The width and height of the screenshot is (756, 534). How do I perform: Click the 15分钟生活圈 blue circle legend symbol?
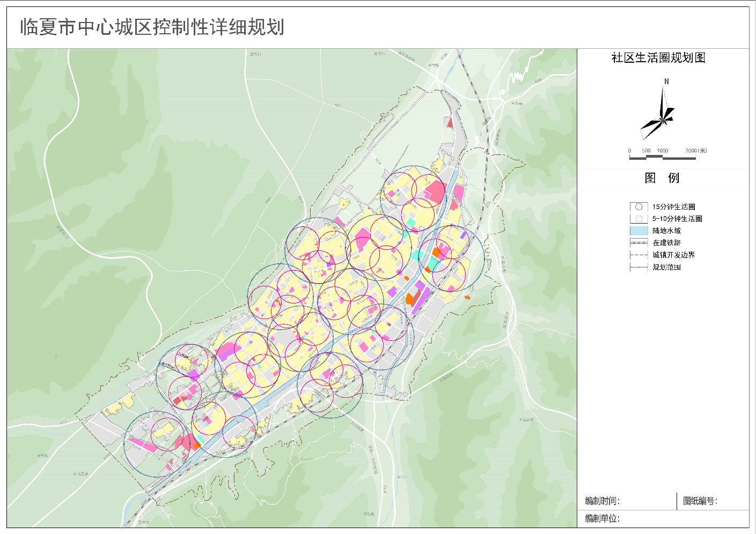pyautogui.click(x=638, y=206)
